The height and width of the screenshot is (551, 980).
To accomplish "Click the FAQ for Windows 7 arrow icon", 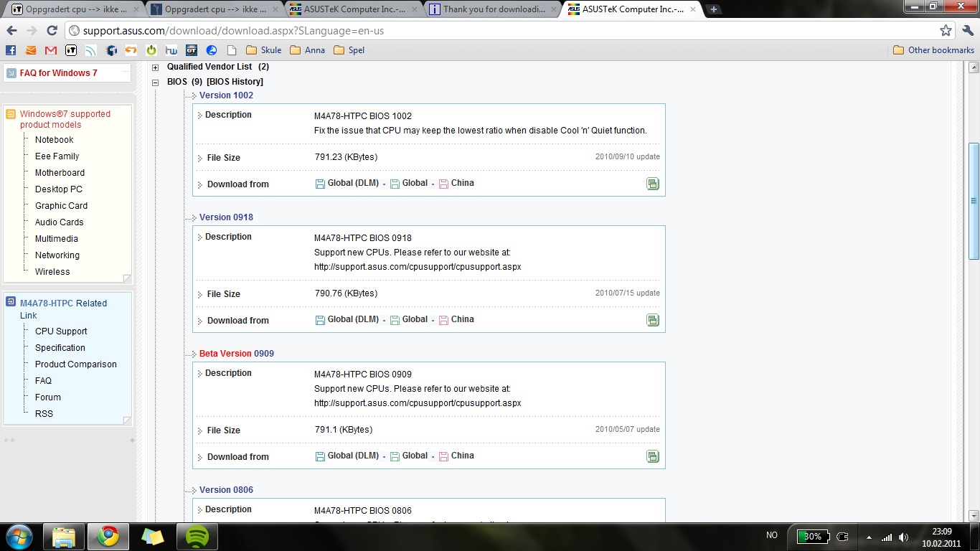I will click(x=10, y=72).
